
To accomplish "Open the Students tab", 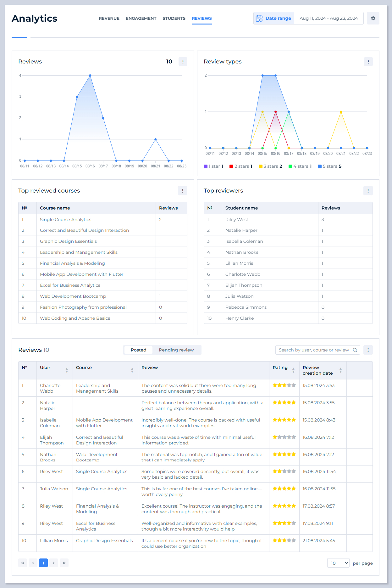I will point(174,18).
